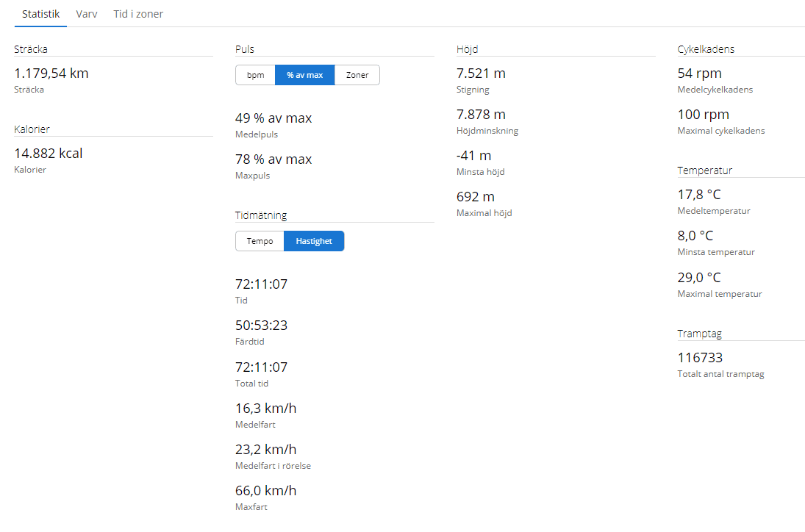Click the Puls section heading
The image size is (805, 532).
tap(245, 49)
